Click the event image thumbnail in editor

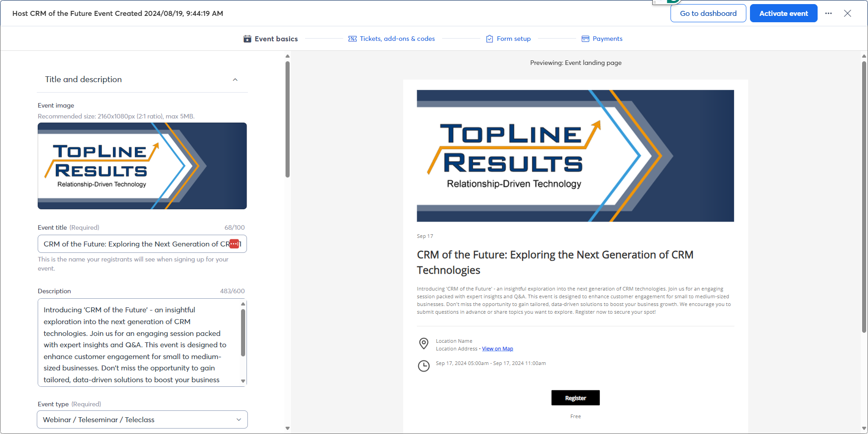(x=142, y=166)
